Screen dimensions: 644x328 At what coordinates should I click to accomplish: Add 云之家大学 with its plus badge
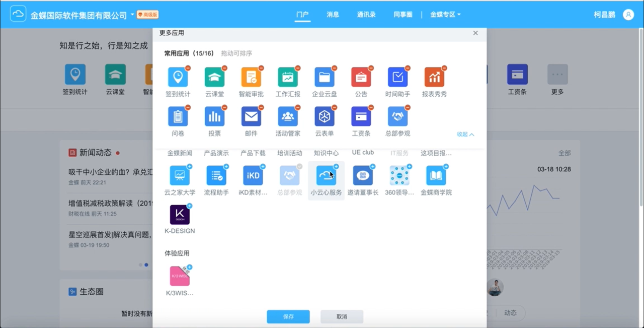190,166
